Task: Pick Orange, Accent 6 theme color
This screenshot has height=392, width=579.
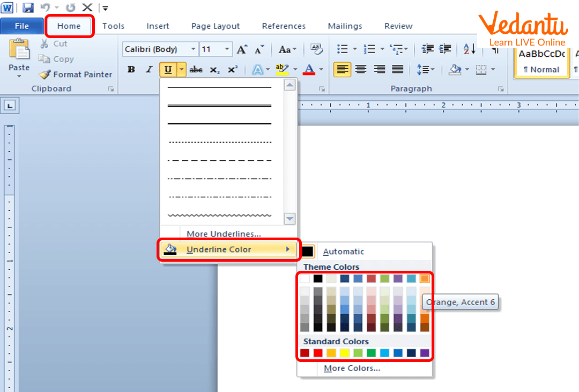Action: tap(425, 279)
